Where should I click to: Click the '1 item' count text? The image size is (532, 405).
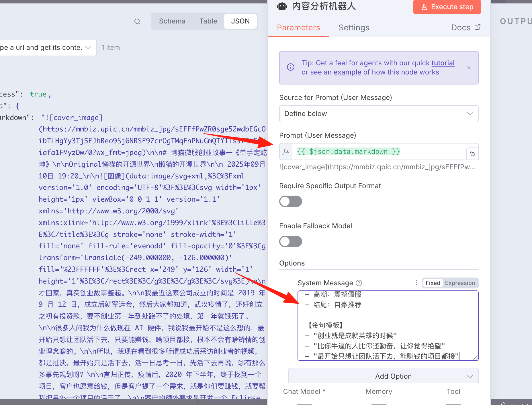tap(111, 48)
